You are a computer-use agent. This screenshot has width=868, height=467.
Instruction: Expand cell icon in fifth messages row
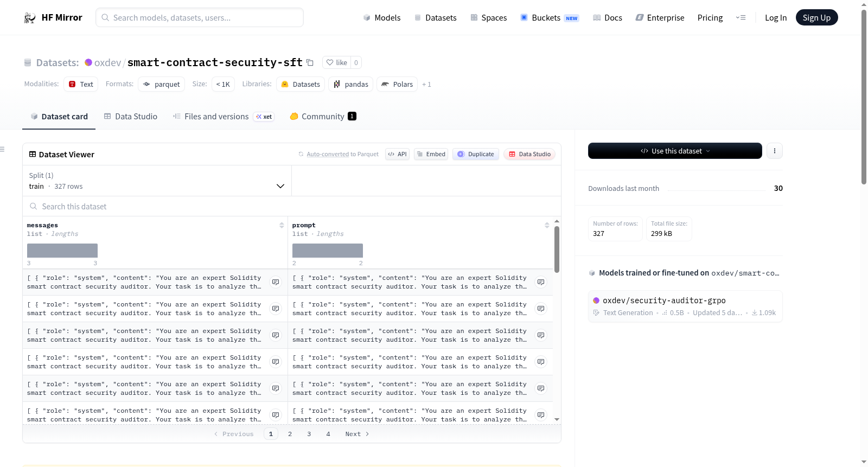[x=276, y=388]
